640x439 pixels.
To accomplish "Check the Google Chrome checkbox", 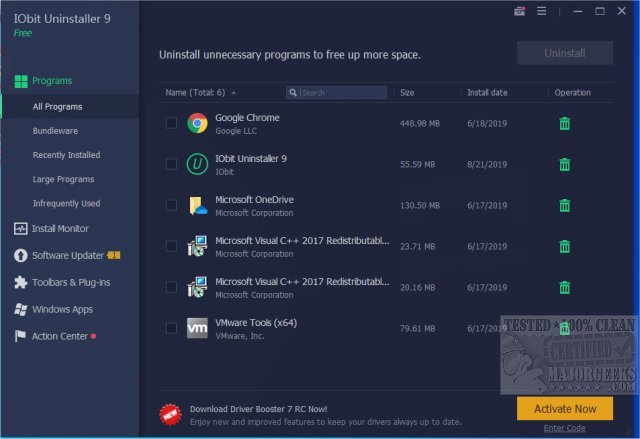I will point(171,123).
